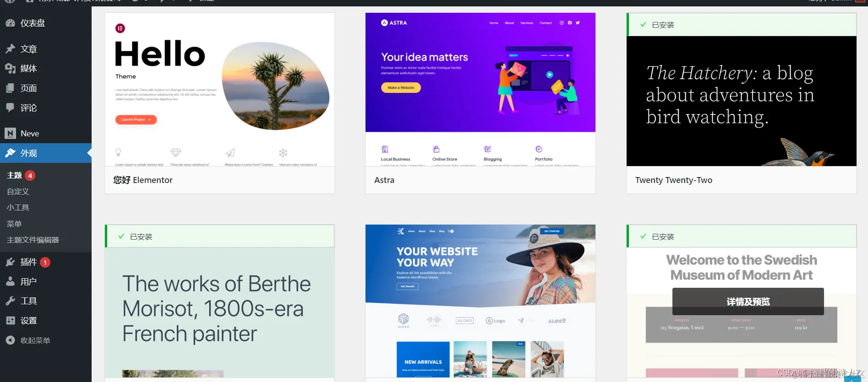The width and height of the screenshot is (868, 382).
Task: Open 小工具 submenu item
Action: (x=18, y=207)
